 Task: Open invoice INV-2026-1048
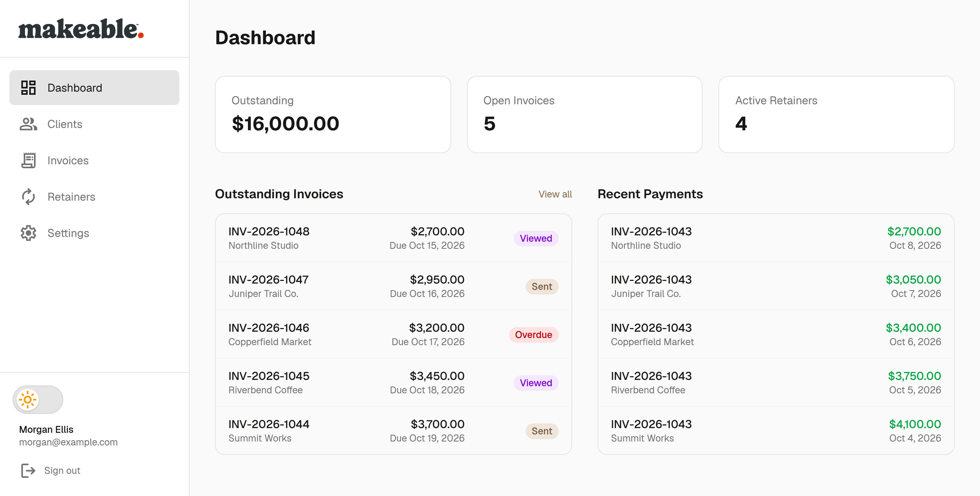393,238
